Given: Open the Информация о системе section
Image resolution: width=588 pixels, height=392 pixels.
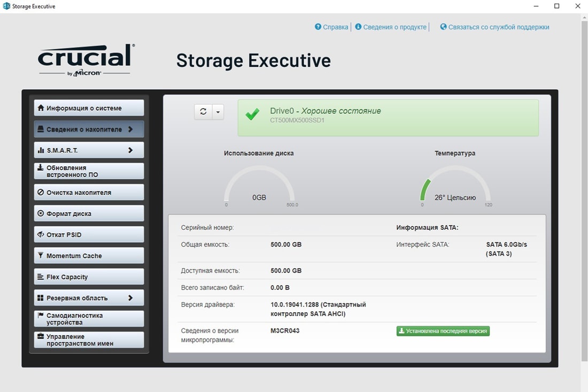Looking at the screenshot, I should click(89, 108).
